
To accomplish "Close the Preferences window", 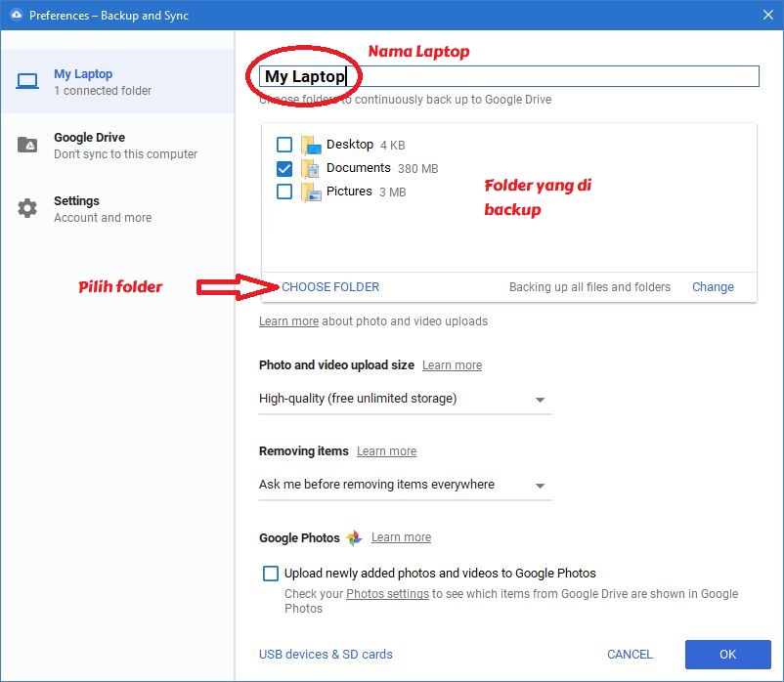I will click(768, 15).
